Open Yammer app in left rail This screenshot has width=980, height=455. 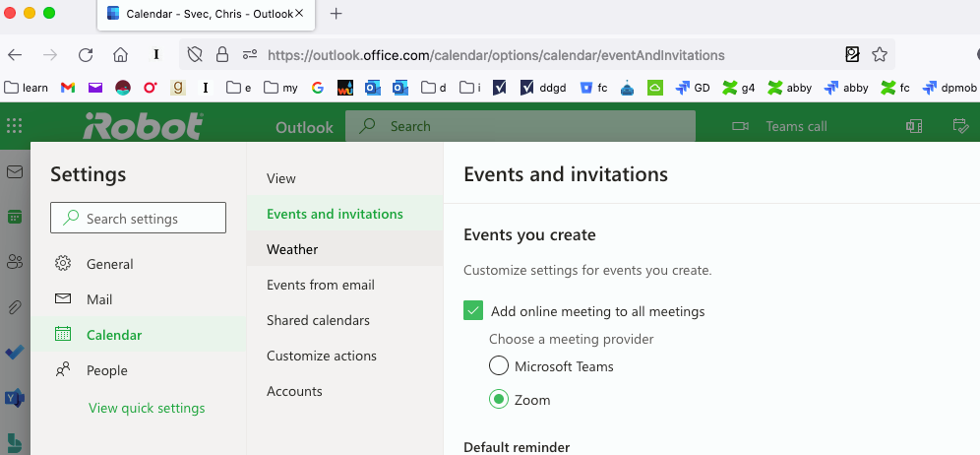15,398
